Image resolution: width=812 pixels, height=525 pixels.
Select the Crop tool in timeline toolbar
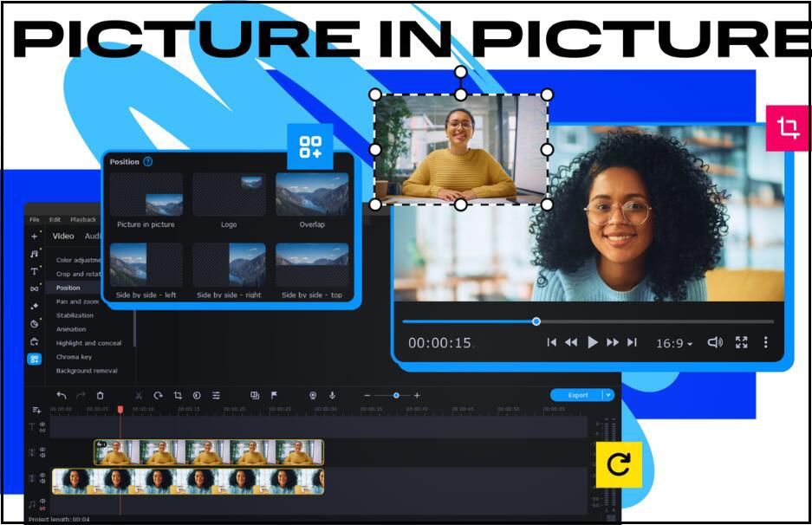pos(178,395)
